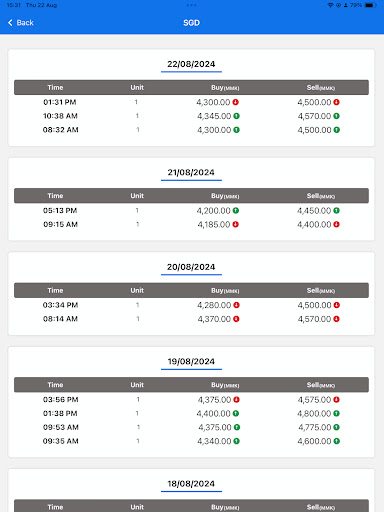Image resolution: width=384 pixels, height=512 pixels.
Task: Tap the 21/08/2024 date heading
Action: point(191,172)
